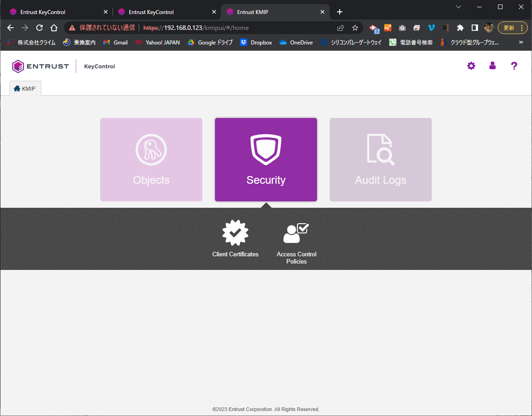Open the OneDrive bookmark
Image resolution: width=532 pixels, height=416 pixels.
[x=296, y=42]
